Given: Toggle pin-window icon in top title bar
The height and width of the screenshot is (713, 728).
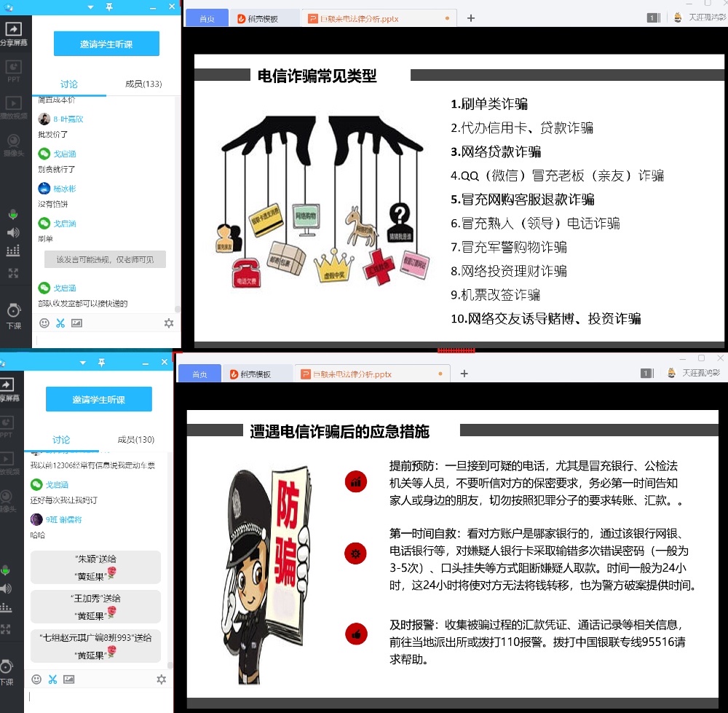Looking at the screenshot, I should pyautogui.click(x=109, y=7).
